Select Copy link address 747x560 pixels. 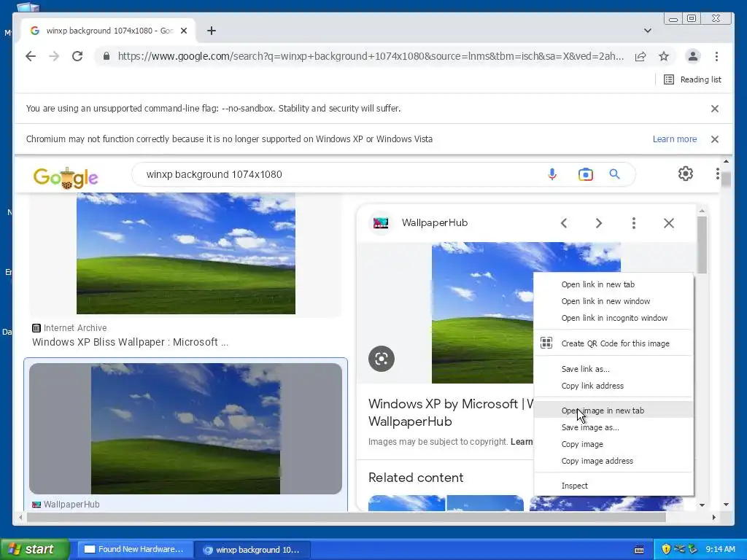pos(614,386)
